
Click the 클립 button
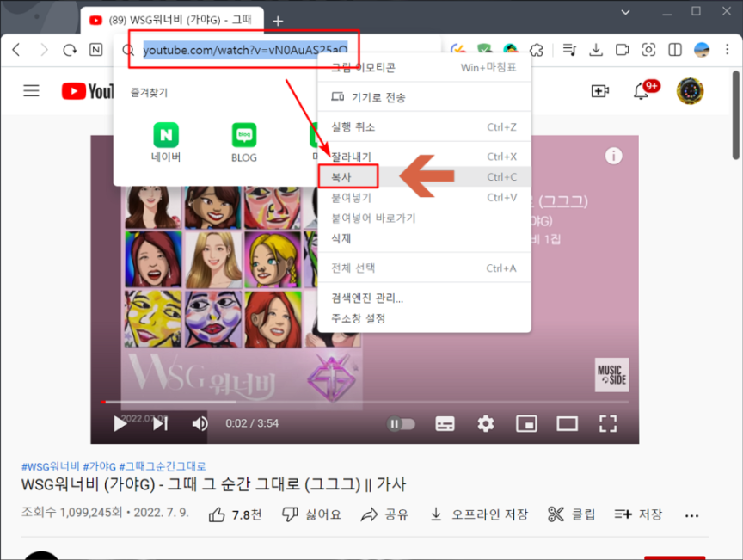click(571, 514)
